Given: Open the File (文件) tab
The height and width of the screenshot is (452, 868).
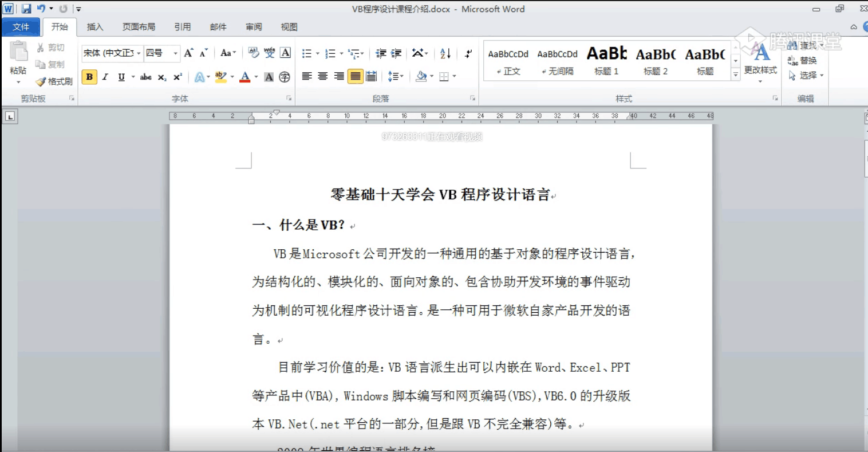Looking at the screenshot, I should click(x=21, y=27).
